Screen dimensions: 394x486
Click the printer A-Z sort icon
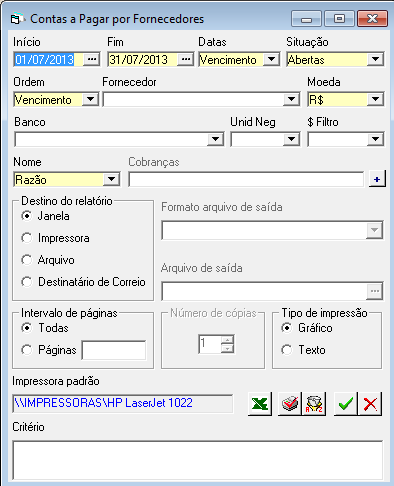pos(314,404)
